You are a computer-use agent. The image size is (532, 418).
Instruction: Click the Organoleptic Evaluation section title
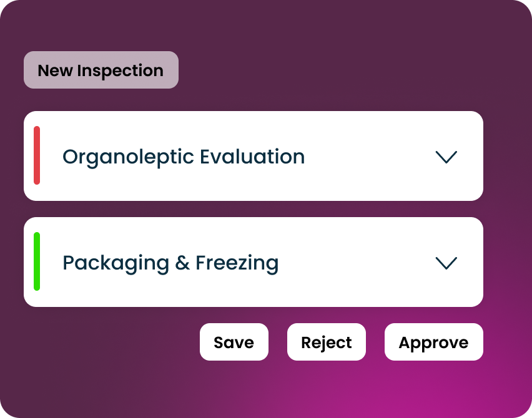point(184,157)
